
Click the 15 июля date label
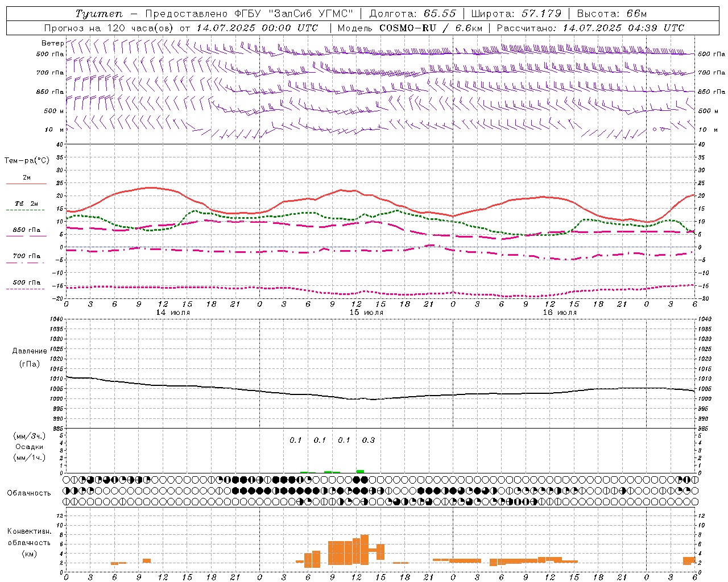(x=366, y=313)
